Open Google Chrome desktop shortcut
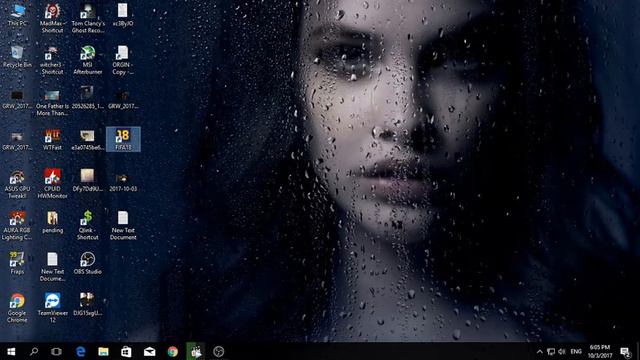This screenshot has width=640, height=360. tap(17, 309)
